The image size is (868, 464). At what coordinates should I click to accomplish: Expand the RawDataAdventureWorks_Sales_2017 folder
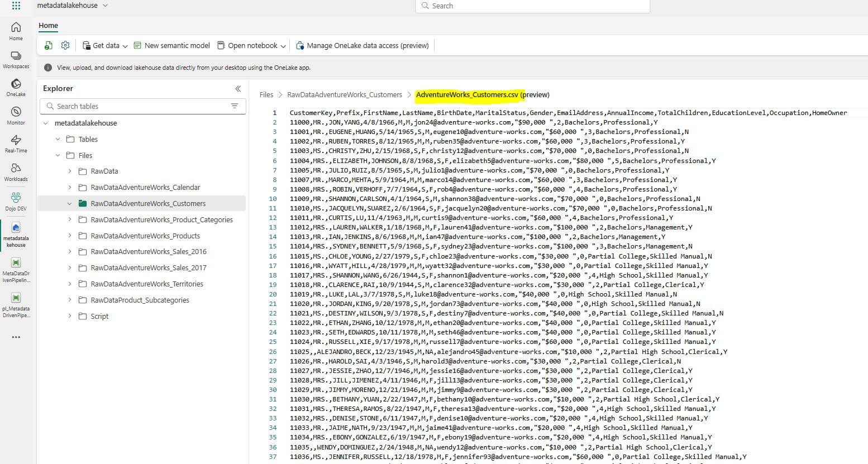[x=70, y=268]
